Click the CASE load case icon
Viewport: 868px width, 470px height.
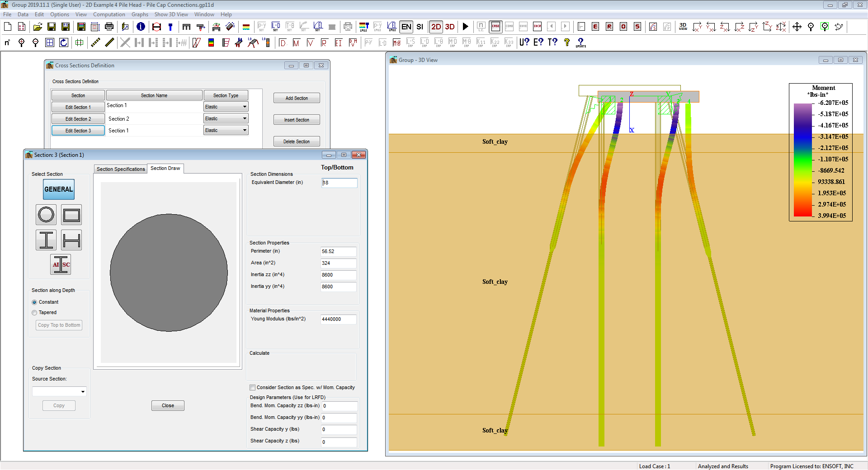click(x=495, y=27)
